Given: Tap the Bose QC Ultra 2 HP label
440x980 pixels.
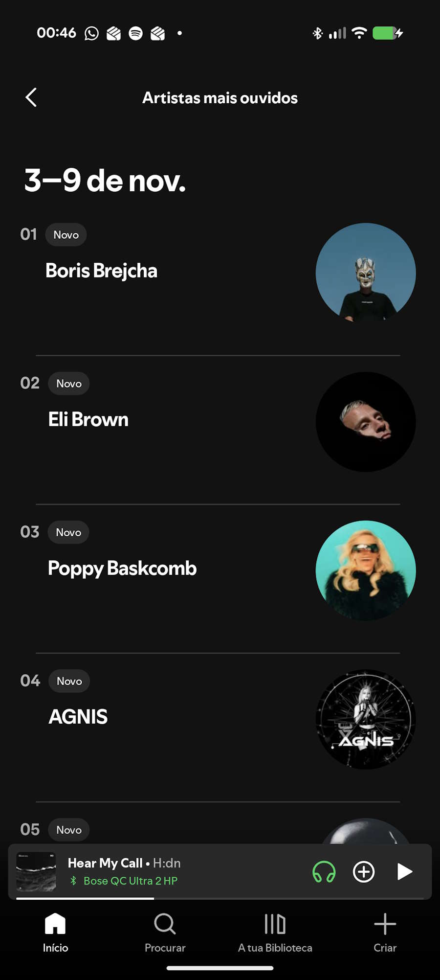Looking at the screenshot, I should 131,881.
